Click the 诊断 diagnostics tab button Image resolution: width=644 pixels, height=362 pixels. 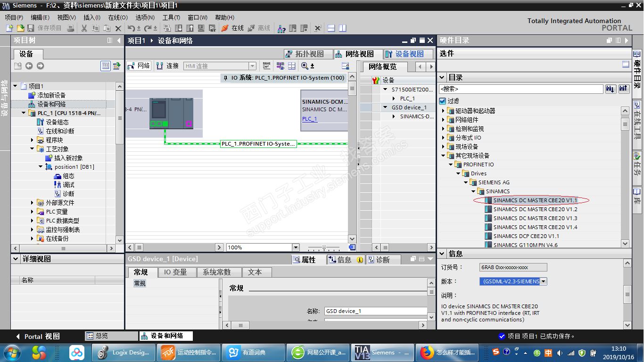[383, 260]
